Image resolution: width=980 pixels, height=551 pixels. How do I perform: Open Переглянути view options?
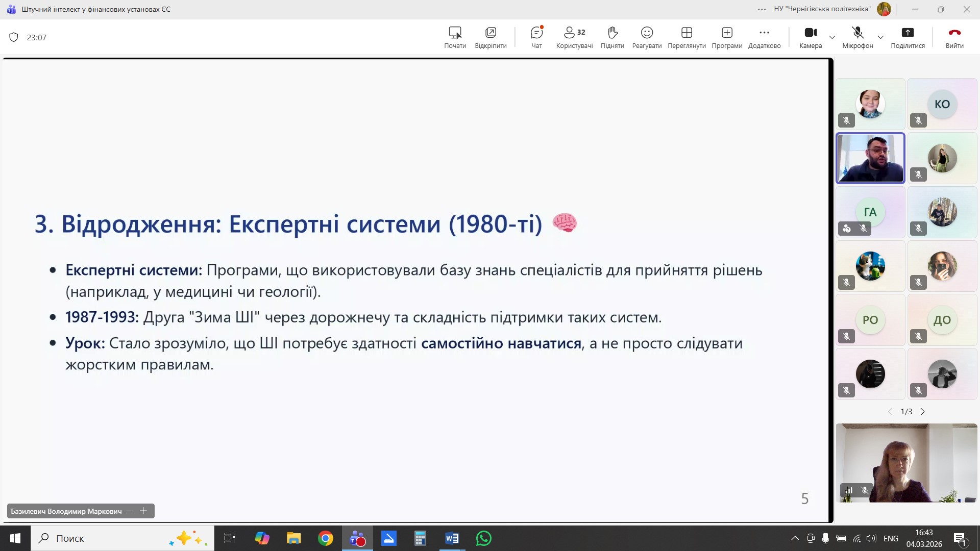[x=687, y=37]
